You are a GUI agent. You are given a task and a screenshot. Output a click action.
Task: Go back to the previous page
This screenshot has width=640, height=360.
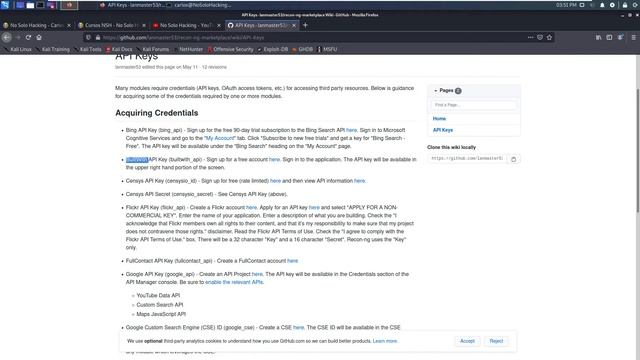[x=7, y=37]
